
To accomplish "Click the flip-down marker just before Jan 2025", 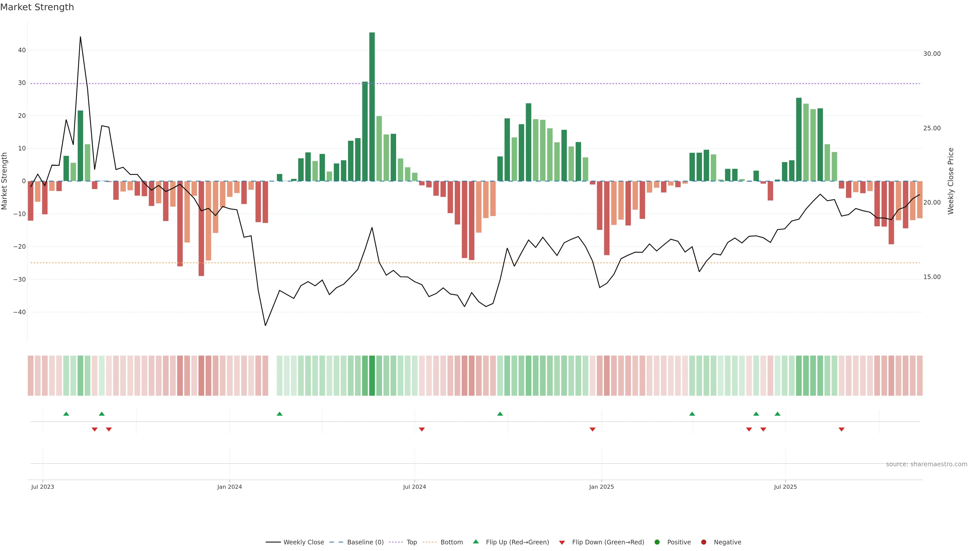I will click(x=592, y=429).
